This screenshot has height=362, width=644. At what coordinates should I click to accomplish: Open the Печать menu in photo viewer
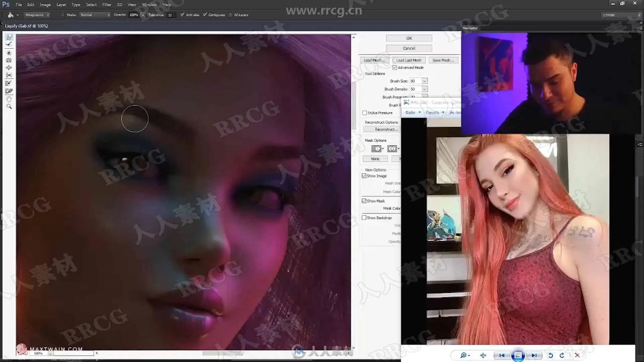pyautogui.click(x=435, y=113)
